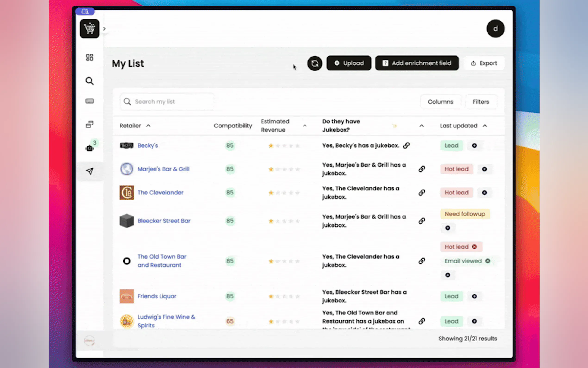Open The Clevelander retailer link
This screenshot has height=368, width=588.
point(160,193)
